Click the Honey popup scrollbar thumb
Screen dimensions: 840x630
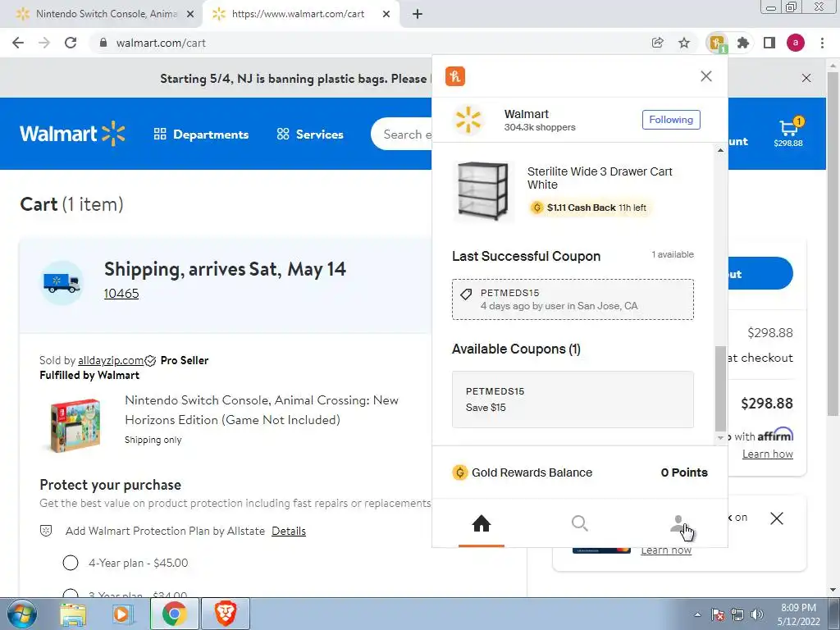pos(720,388)
